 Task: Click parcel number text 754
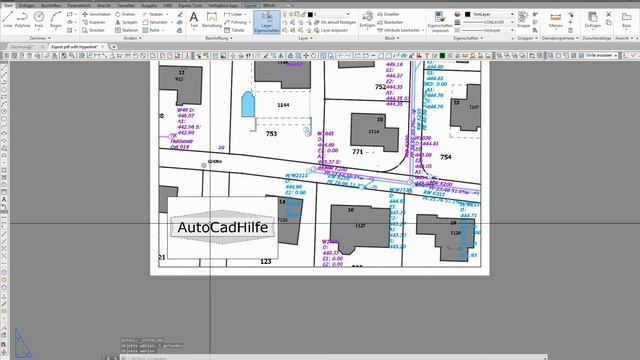(446, 157)
